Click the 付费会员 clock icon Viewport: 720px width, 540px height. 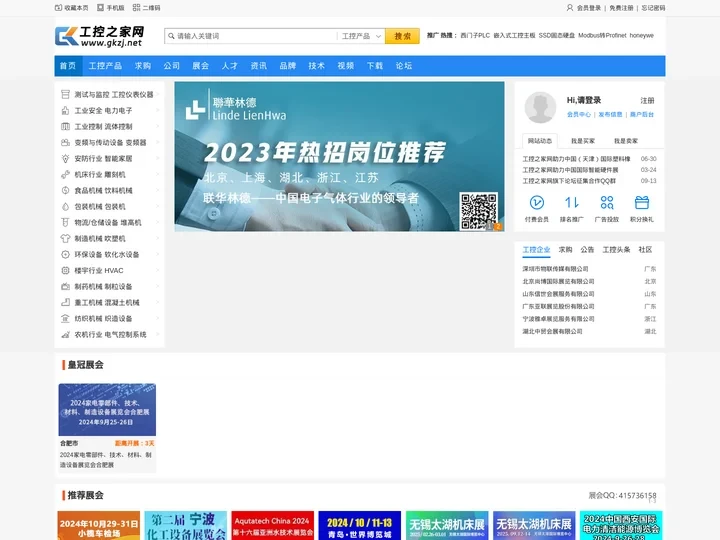coord(537,202)
